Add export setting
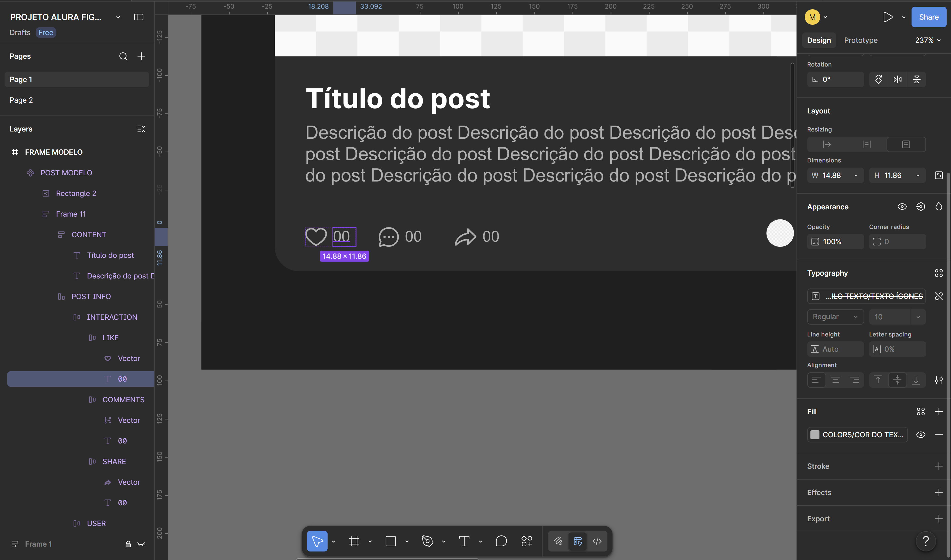Screen dimensions: 951x560 coord(939,519)
